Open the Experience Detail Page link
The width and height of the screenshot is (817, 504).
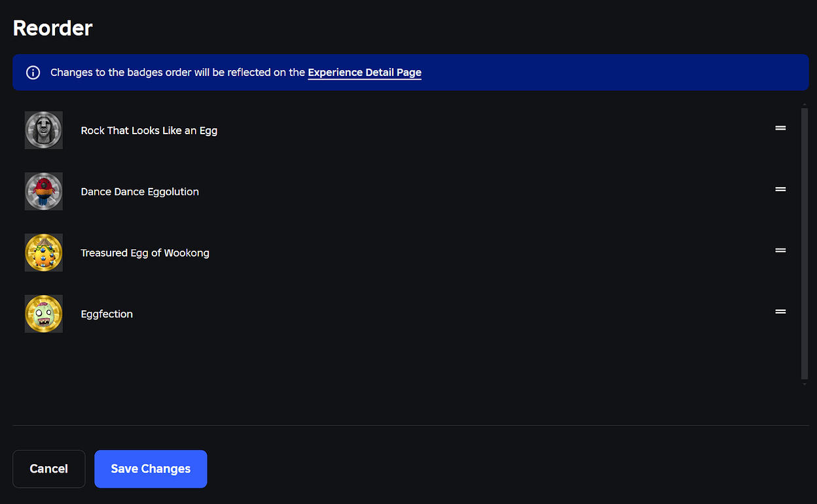click(365, 73)
